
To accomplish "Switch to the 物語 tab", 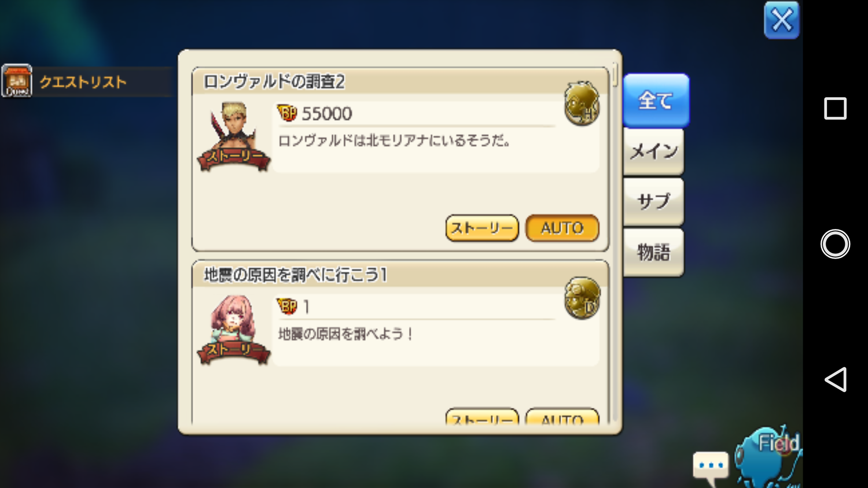I will [x=654, y=252].
